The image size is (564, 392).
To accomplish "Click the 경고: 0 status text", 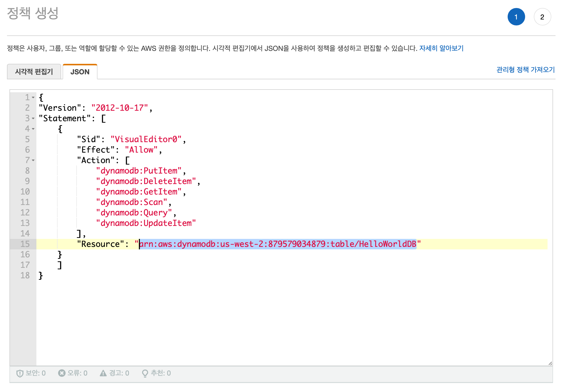I will (119, 373).
